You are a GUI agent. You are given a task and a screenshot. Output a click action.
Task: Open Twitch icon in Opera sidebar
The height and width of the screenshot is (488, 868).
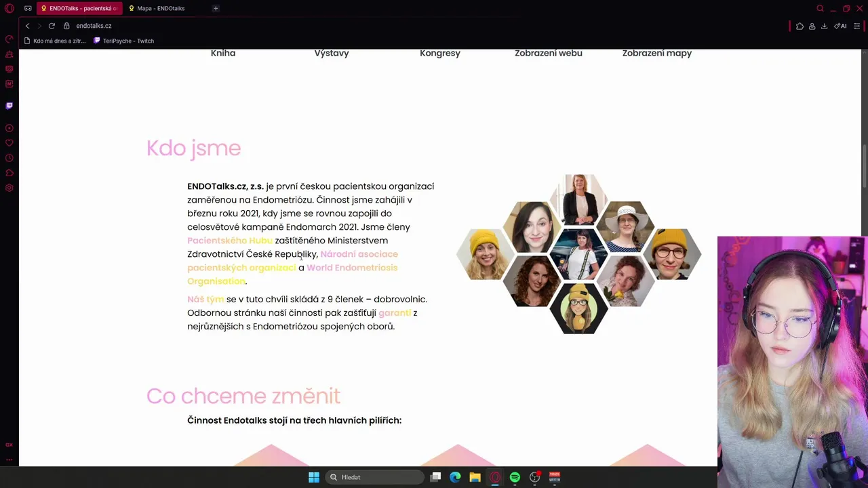point(9,106)
